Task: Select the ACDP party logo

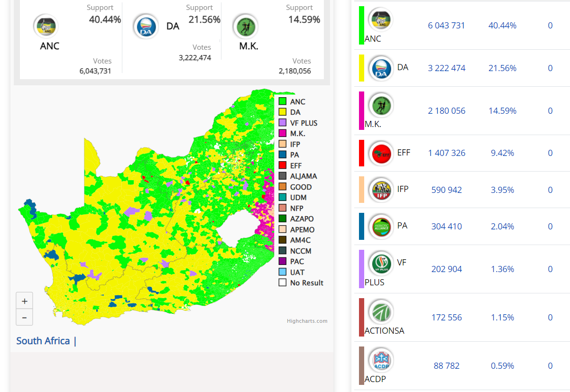Action: pyautogui.click(x=380, y=360)
